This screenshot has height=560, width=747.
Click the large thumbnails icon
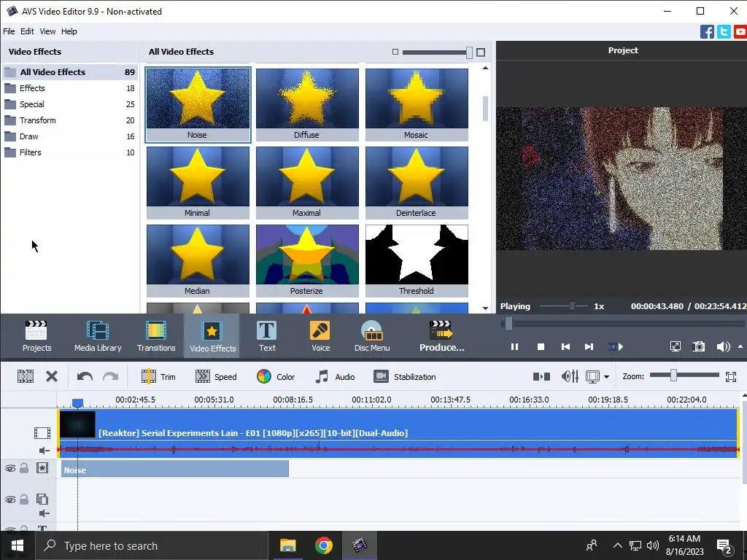tap(481, 52)
